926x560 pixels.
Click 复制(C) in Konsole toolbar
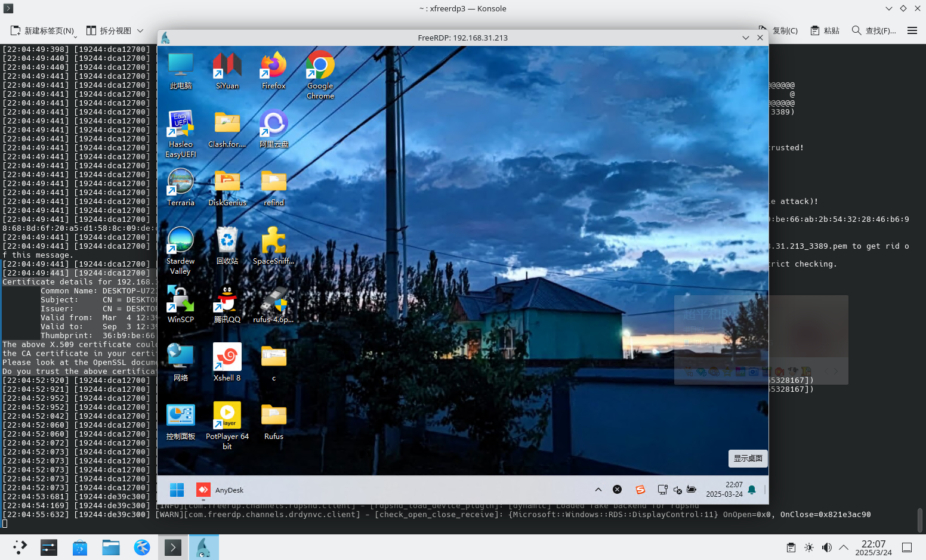pos(778,30)
